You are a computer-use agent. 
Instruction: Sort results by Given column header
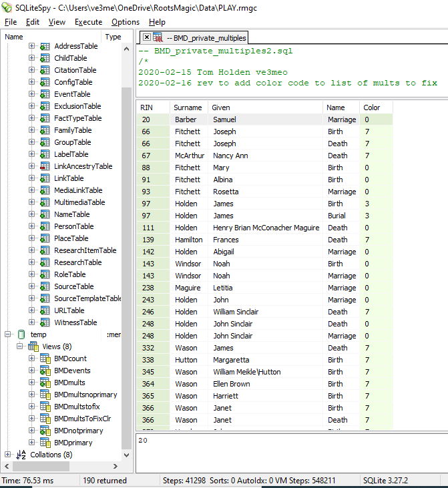(x=265, y=107)
